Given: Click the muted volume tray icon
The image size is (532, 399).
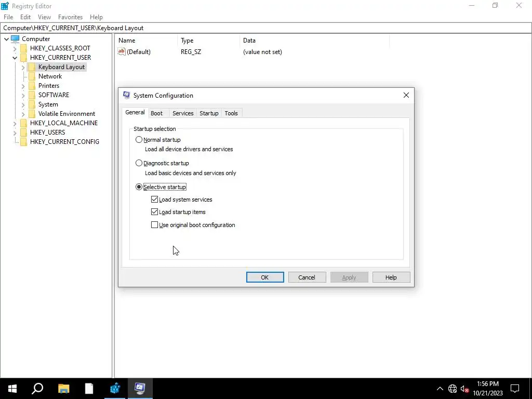Looking at the screenshot, I should pos(465,389).
